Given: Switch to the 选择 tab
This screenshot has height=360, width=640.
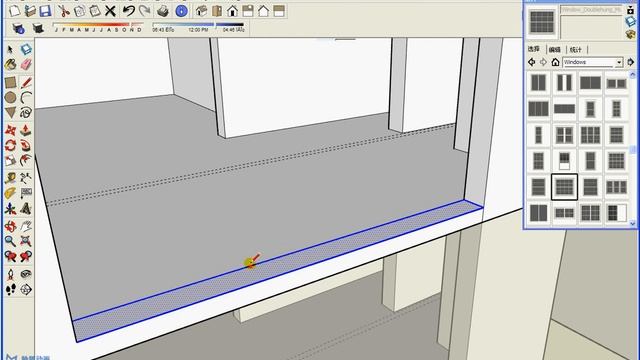Looking at the screenshot, I should tap(533, 49).
